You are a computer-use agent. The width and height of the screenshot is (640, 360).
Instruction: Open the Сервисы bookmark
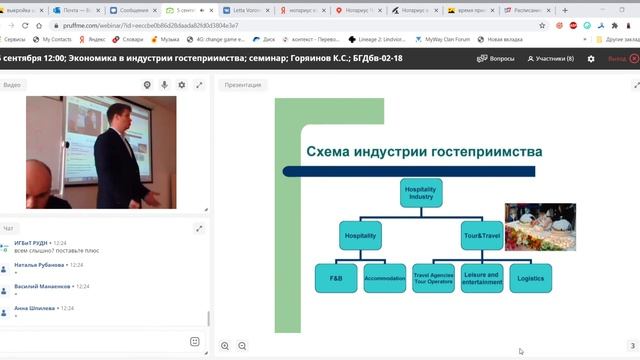pyautogui.click(x=13, y=40)
